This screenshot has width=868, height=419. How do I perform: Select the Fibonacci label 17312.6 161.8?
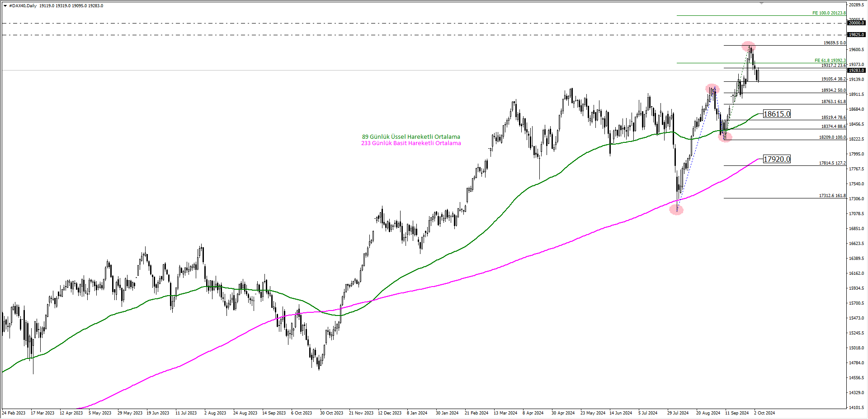(832, 196)
